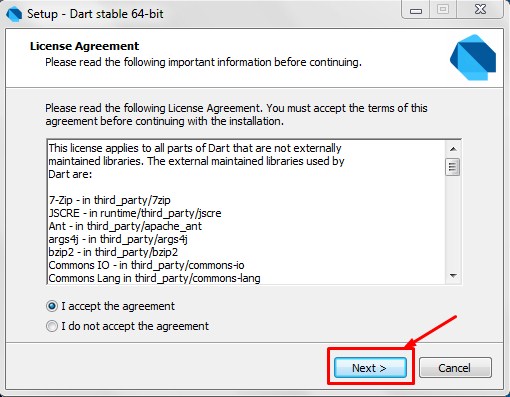Click license scrollbar down arrow
The image size is (510, 397).
coord(453,276)
